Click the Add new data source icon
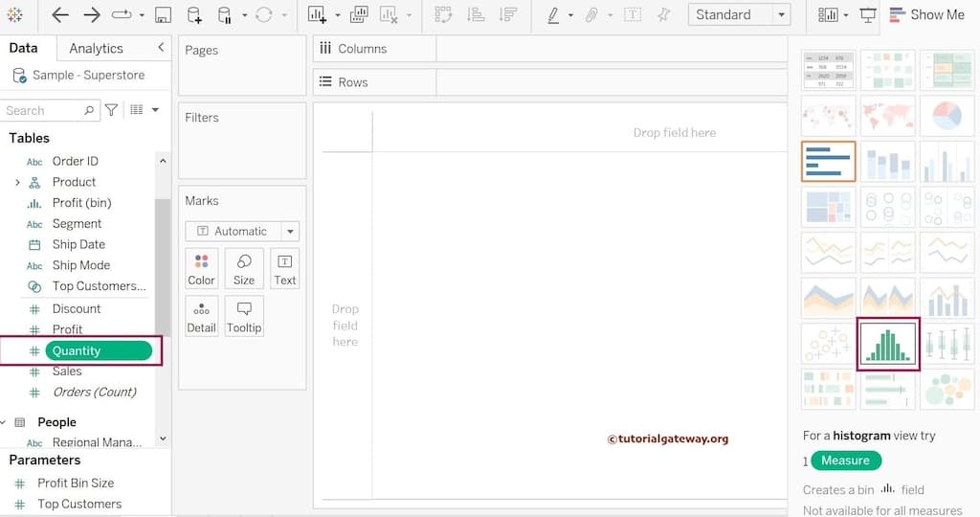Screen dimensions: 980x517 [x=194, y=14]
